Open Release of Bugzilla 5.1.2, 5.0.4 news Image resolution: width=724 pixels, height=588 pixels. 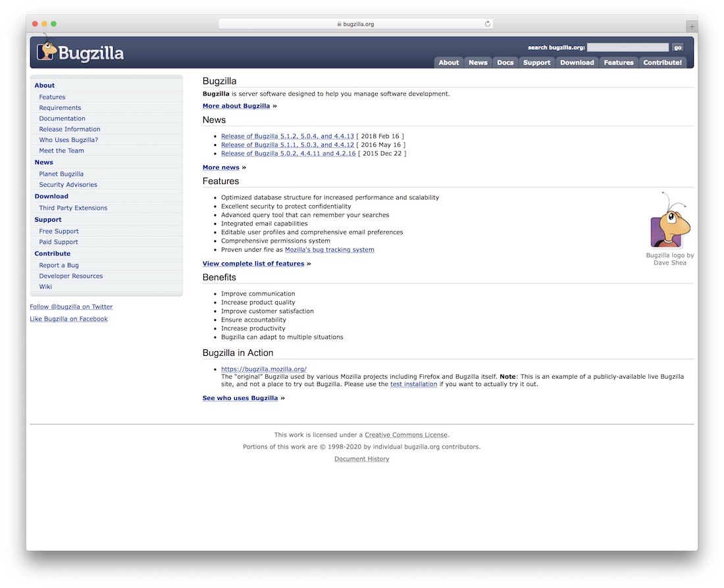pos(287,136)
